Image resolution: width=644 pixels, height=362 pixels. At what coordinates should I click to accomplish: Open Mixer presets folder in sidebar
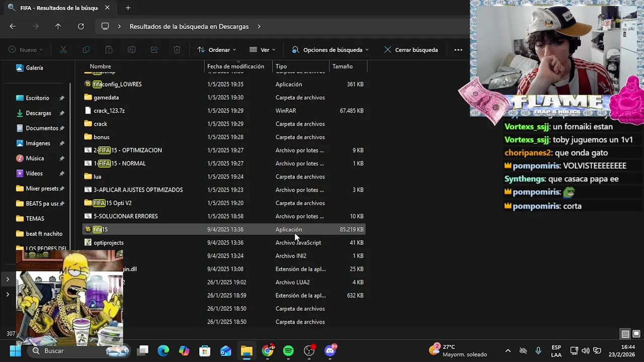pyautogui.click(x=42, y=189)
